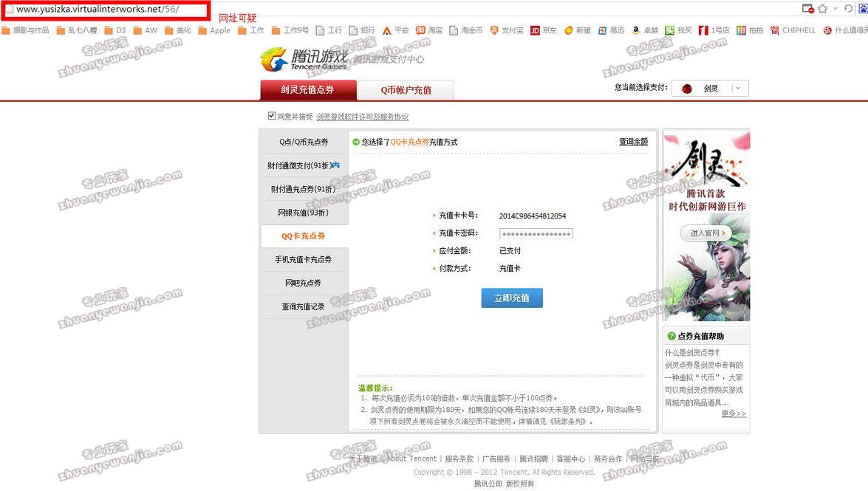Open the 客服中心 footer link
Viewport: 868px width, 491px height.
[x=571, y=459]
